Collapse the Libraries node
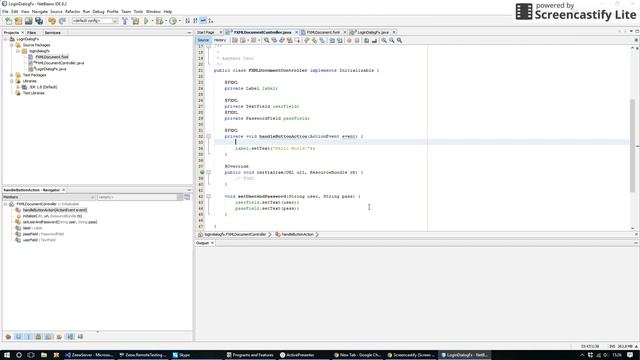Image resolution: width=640 pixels, height=360 pixels. tap(12, 81)
